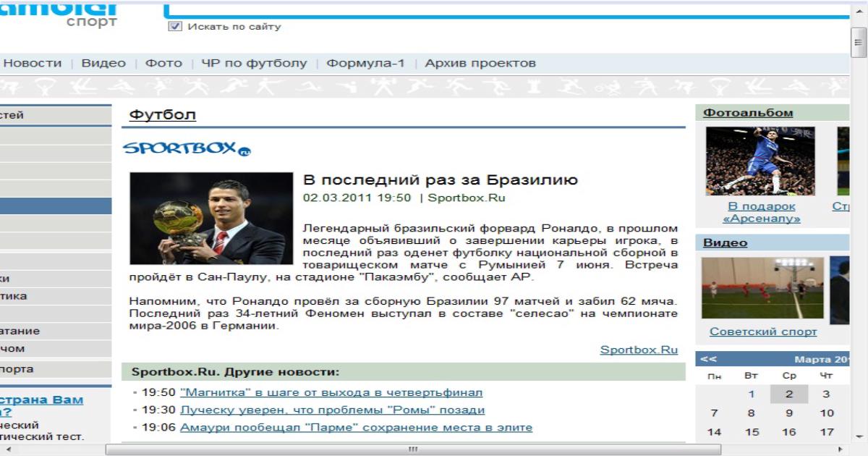Click the vertical scrollbar thumb
Image resolution: width=868 pixels, height=456 pixels.
[x=859, y=42]
